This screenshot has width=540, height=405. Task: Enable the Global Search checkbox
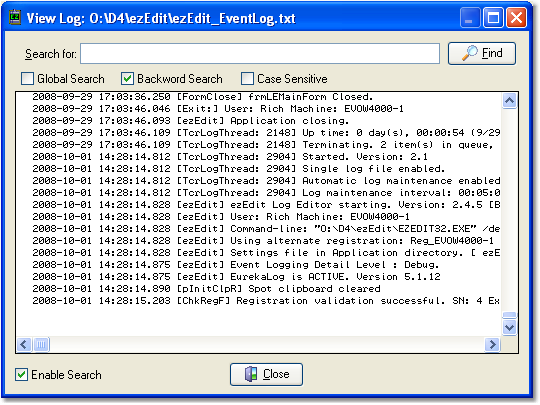click(28, 79)
